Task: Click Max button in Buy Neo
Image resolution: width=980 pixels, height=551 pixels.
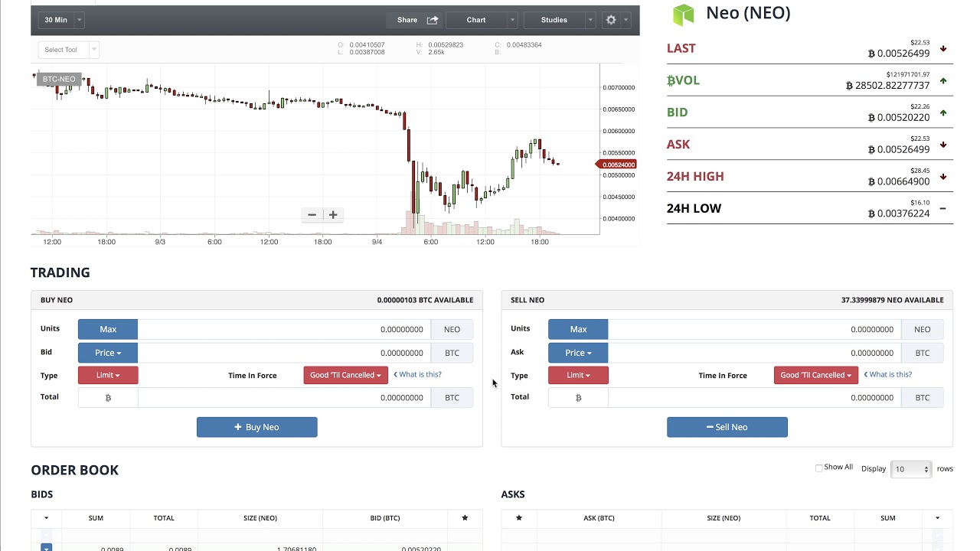Action: pyautogui.click(x=108, y=329)
